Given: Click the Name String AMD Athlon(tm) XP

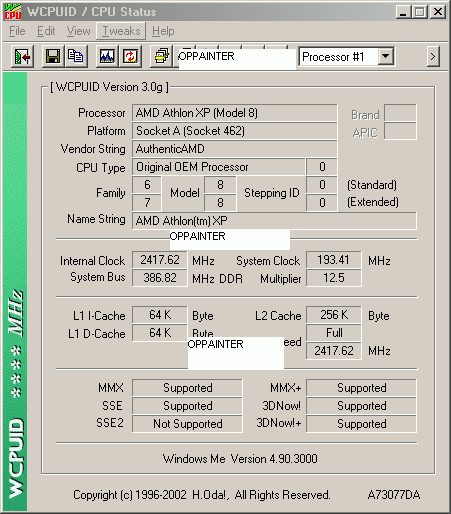Looking at the screenshot, I should [x=274, y=221].
